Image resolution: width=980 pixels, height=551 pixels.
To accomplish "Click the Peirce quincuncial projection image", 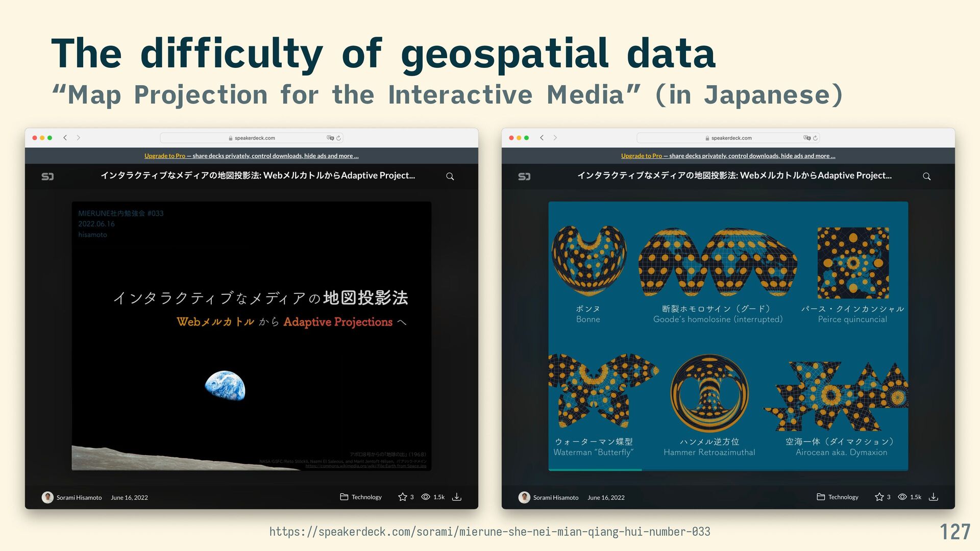I will click(x=853, y=263).
